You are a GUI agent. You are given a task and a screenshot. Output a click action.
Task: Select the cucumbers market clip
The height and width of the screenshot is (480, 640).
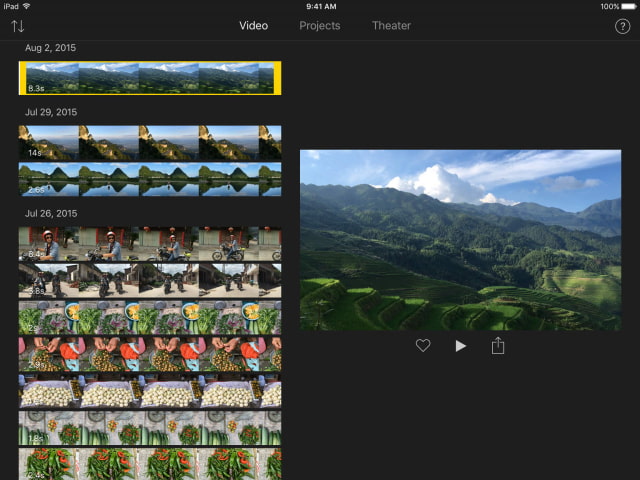[x=150, y=429]
